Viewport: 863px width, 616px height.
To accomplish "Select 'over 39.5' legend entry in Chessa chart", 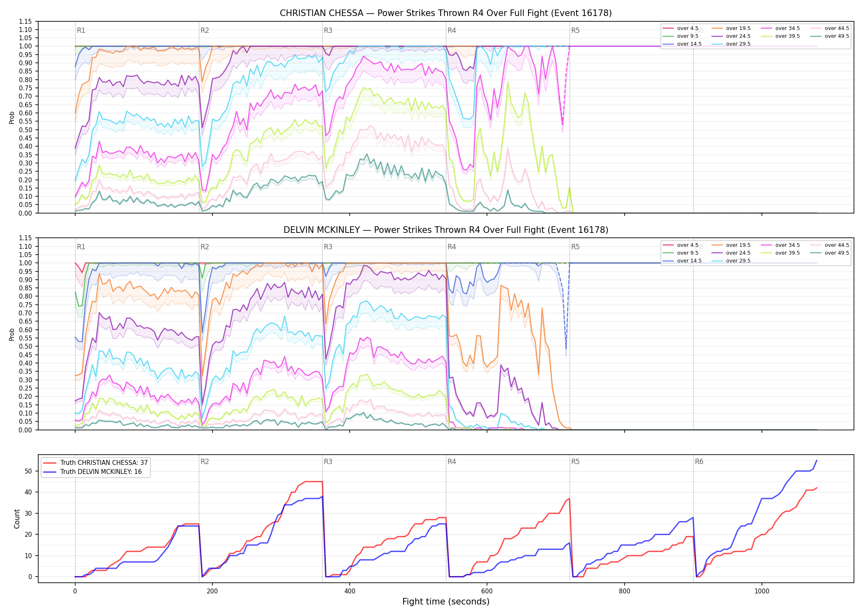I will (x=780, y=36).
